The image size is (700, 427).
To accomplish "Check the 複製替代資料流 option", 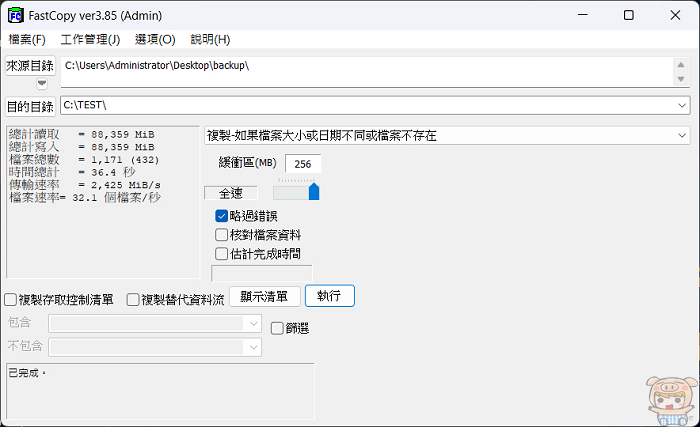I will pyautogui.click(x=133, y=299).
